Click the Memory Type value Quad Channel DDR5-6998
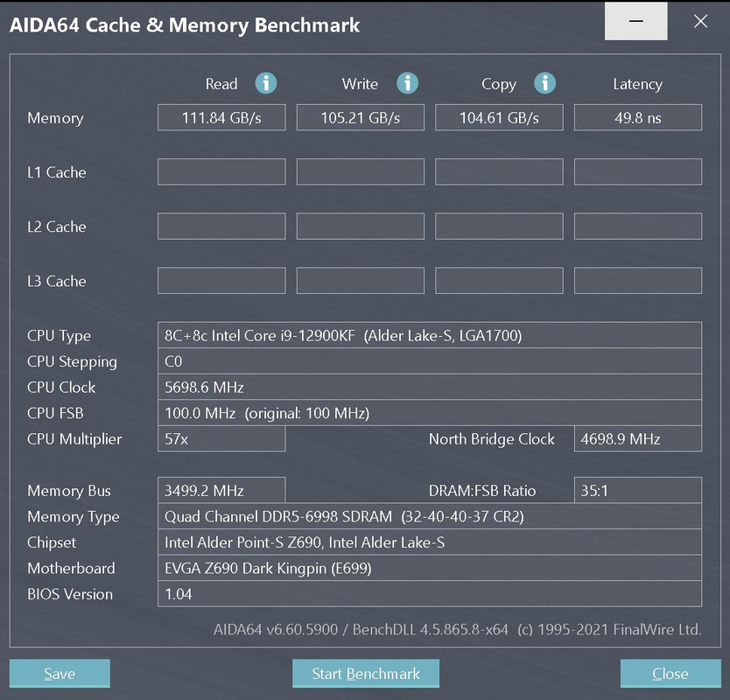730x700 pixels. click(x=430, y=516)
